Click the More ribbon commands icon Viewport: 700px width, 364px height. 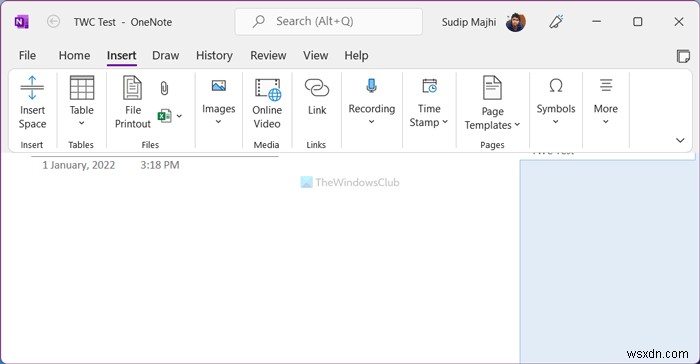click(x=606, y=85)
